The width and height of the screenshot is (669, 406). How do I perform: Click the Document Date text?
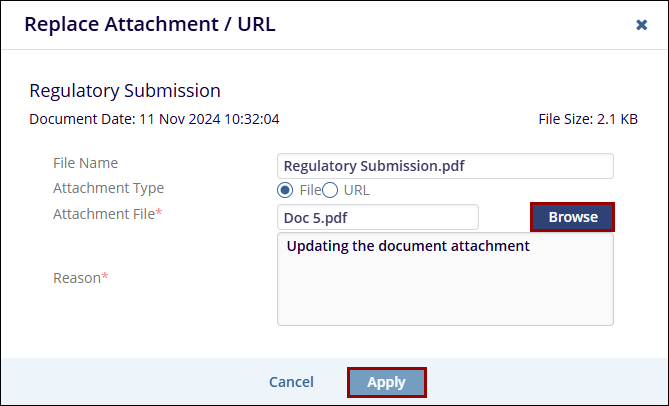154,119
